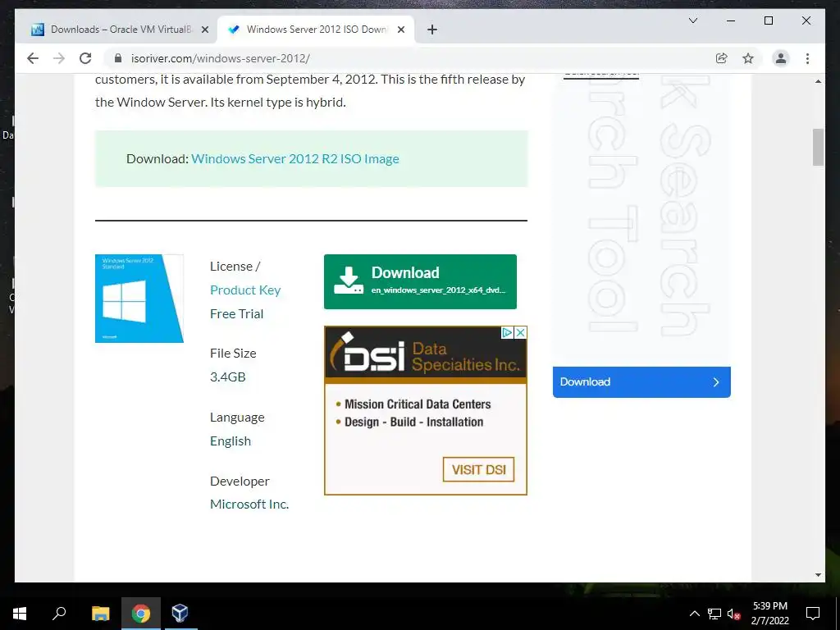Click the 3.4GB file size value
840x630 pixels.
[228, 377]
